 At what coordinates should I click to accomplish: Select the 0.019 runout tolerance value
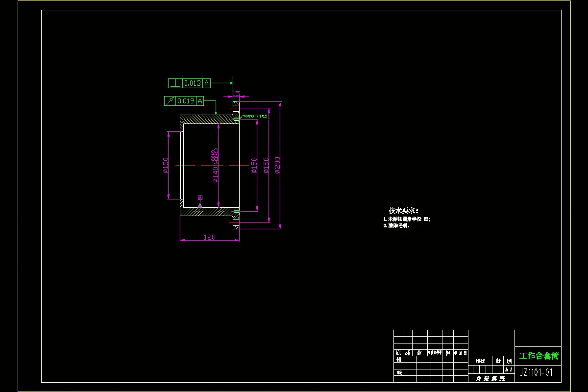click(186, 101)
